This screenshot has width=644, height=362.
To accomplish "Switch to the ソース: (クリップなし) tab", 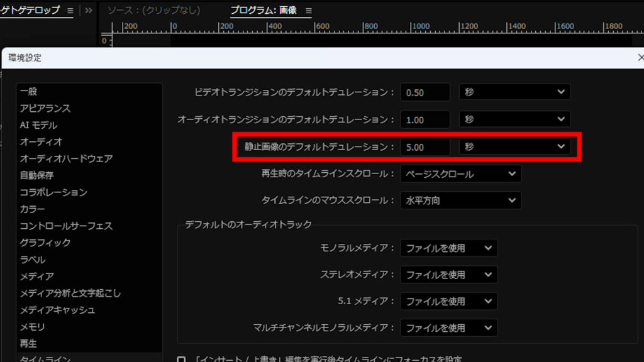I will [153, 11].
